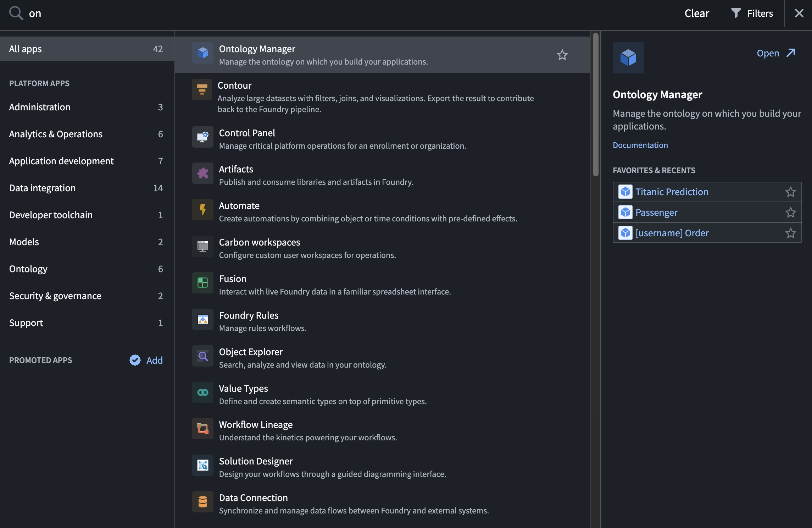
Task: Click the search magnifier icon
Action: 16,13
